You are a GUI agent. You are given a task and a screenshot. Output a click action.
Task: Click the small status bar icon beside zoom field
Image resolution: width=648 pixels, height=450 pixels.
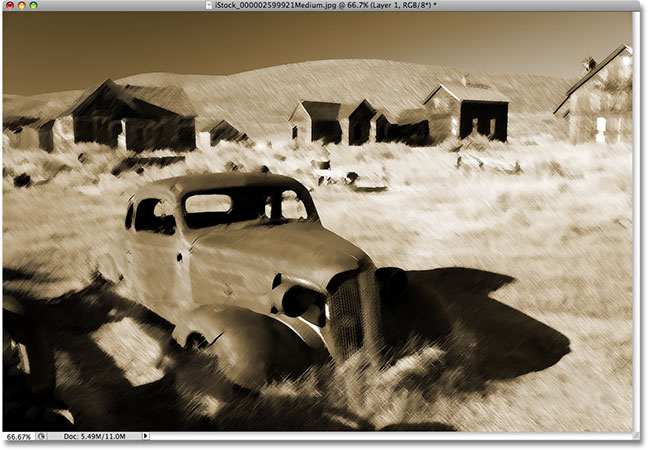(41, 436)
